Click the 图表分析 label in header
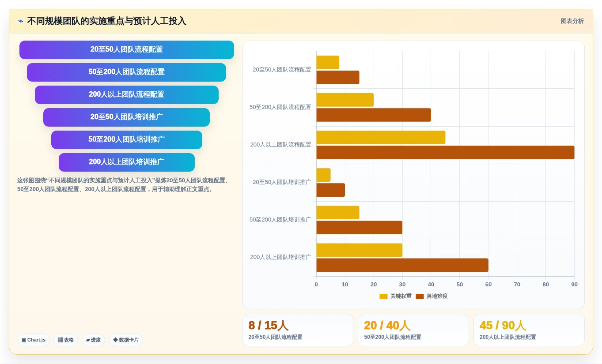The width and height of the screenshot is (602, 364). 572,21
